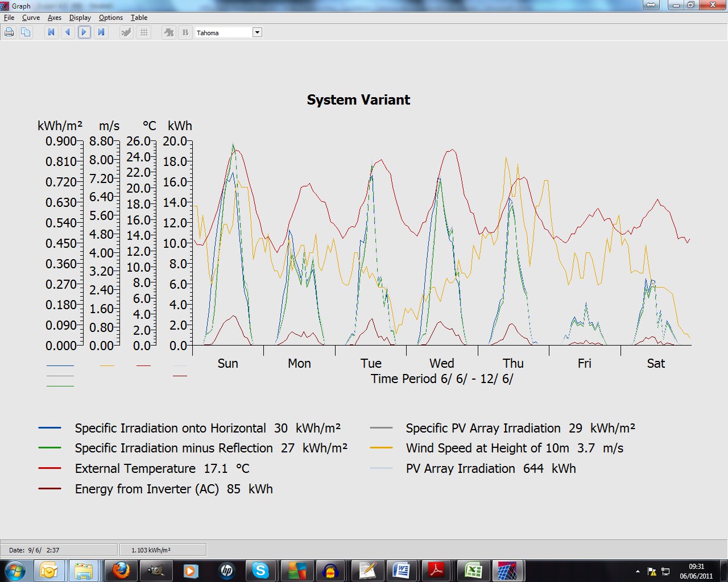
Task: Click pale swatch for PV Array Irradiation 644 kWh
Action: [x=381, y=468]
